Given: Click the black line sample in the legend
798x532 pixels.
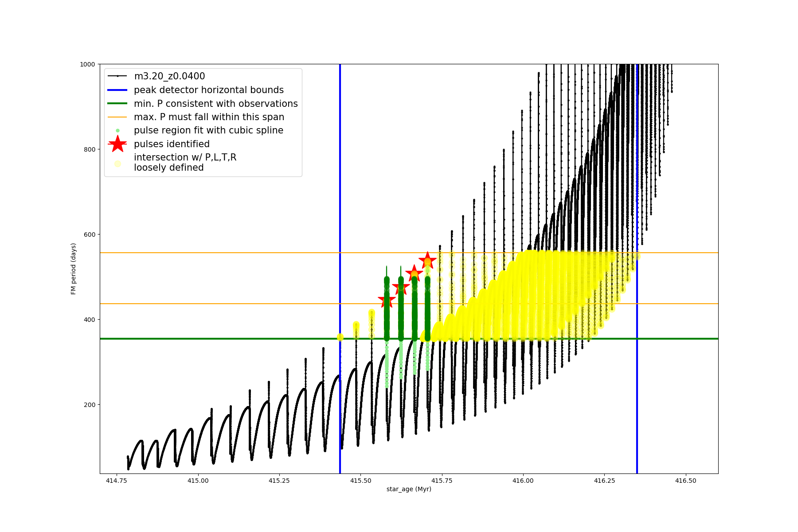Looking at the screenshot, I should 117,76.
